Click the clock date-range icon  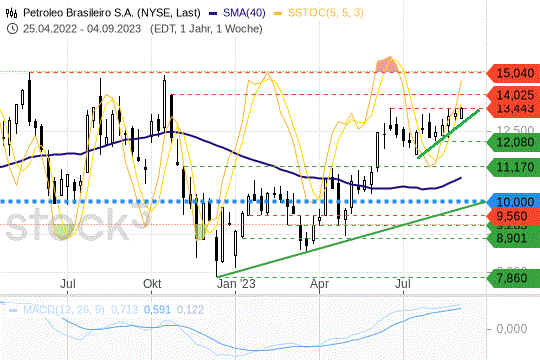12,29
